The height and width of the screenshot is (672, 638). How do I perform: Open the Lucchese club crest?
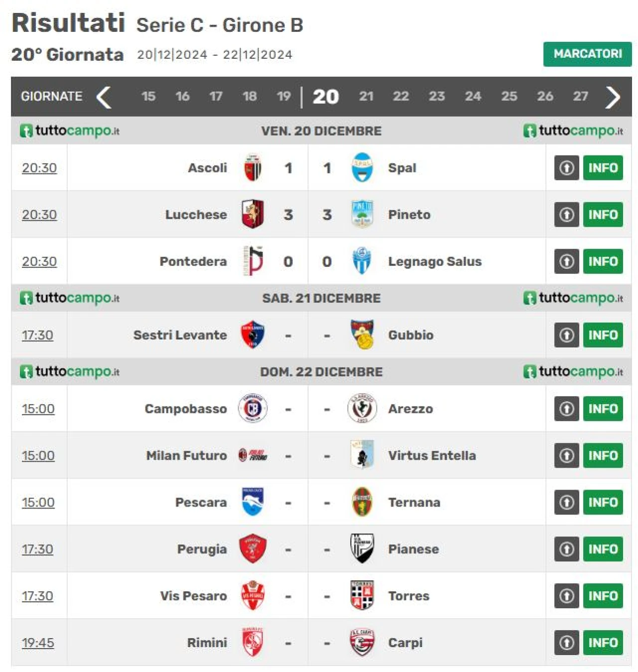tap(253, 214)
